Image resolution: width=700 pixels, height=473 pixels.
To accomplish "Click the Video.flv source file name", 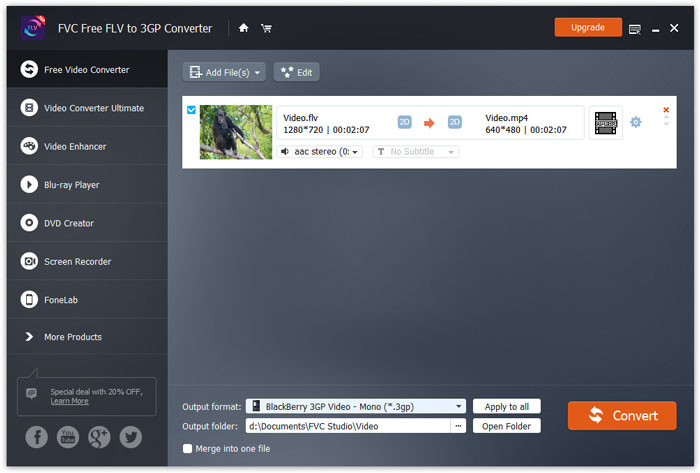I will point(300,118).
